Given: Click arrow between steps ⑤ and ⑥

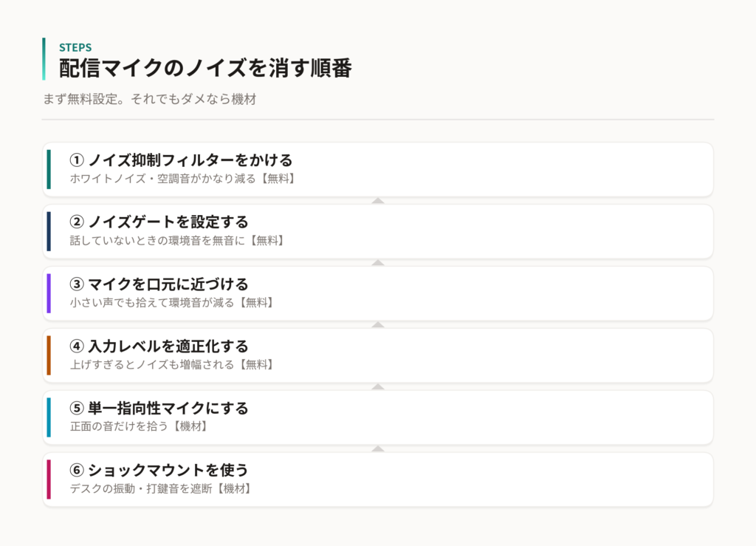Looking at the screenshot, I should (x=378, y=449).
